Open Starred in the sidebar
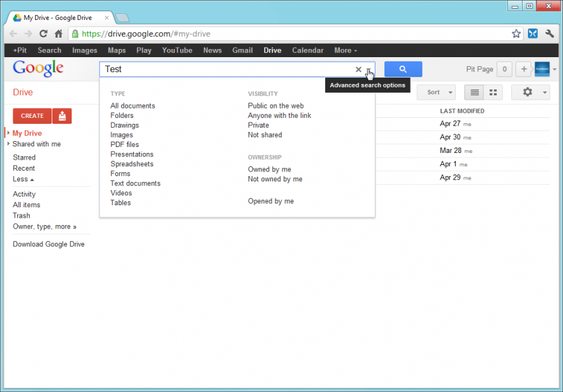 (x=24, y=158)
